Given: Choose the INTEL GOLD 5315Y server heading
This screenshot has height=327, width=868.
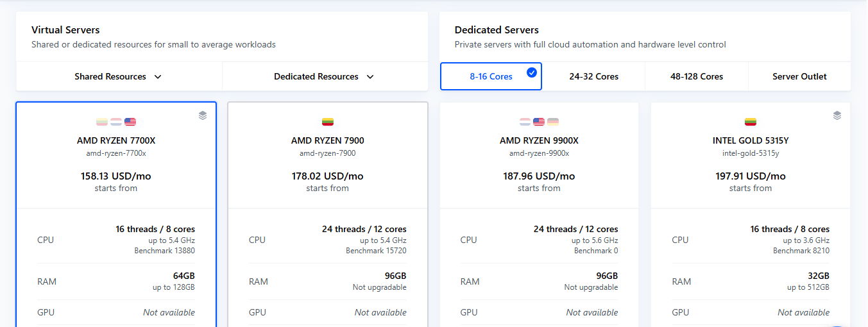Looking at the screenshot, I should pyautogui.click(x=751, y=140).
